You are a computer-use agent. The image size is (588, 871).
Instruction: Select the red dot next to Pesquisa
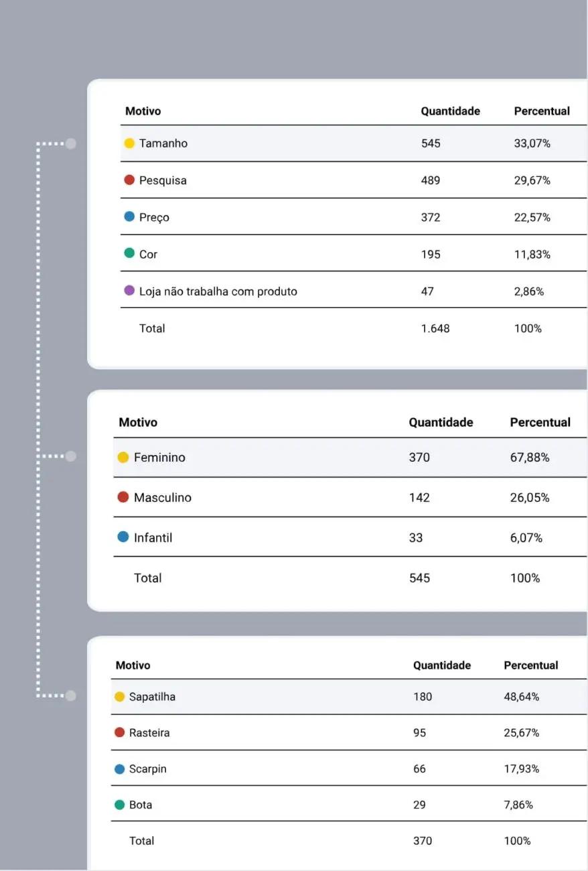point(129,180)
